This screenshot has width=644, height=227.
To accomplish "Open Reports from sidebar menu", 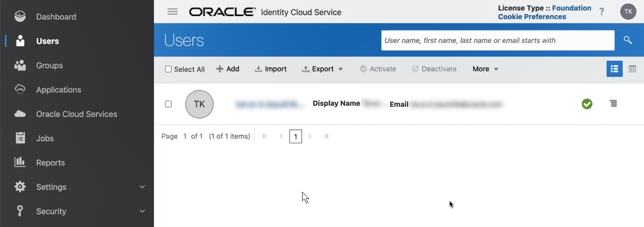I will [50, 163].
